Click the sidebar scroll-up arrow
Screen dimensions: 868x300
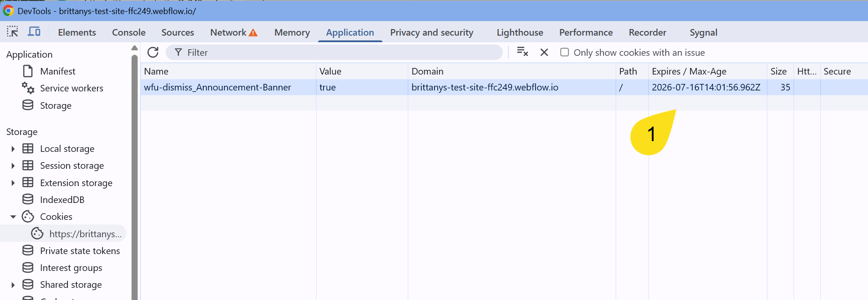[x=135, y=48]
